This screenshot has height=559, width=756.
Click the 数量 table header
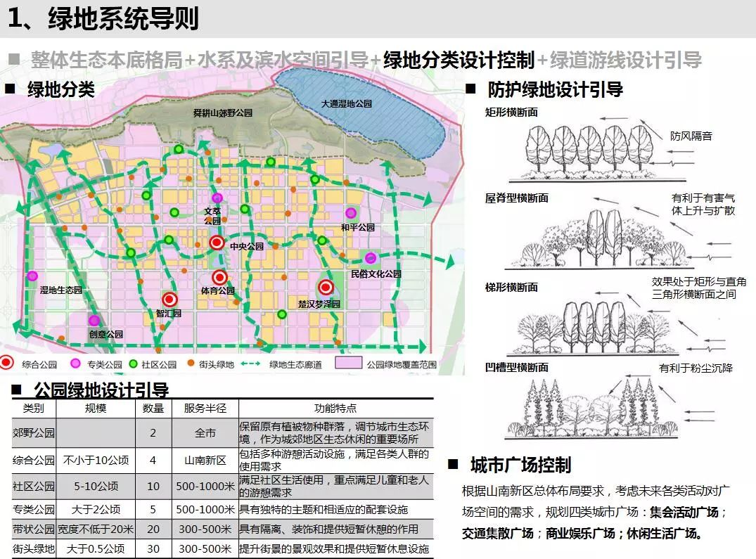(x=153, y=408)
